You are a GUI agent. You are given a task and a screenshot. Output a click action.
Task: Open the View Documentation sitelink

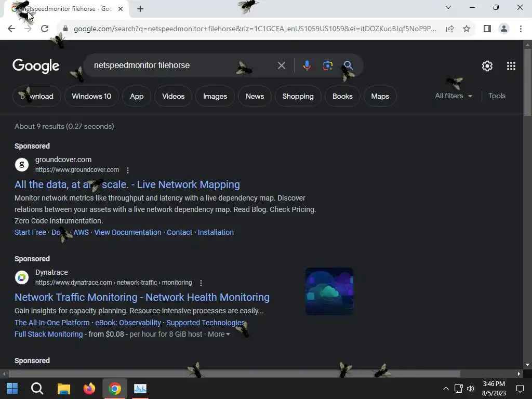tap(128, 232)
